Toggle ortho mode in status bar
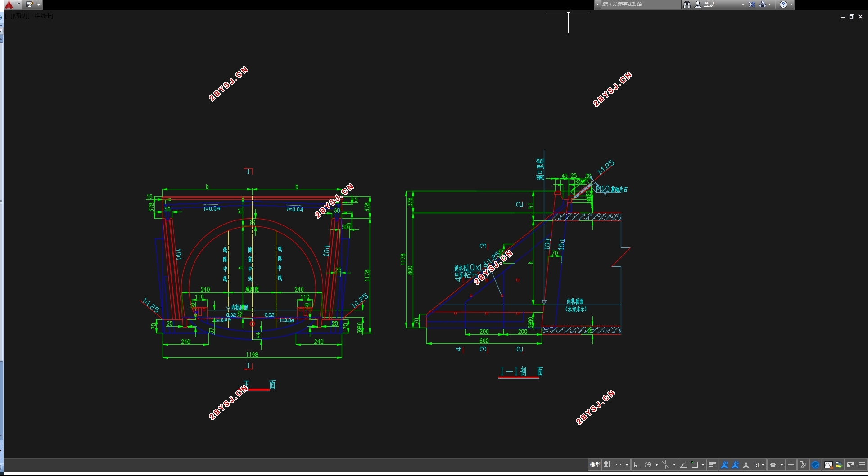The image size is (868, 476). click(x=637, y=465)
